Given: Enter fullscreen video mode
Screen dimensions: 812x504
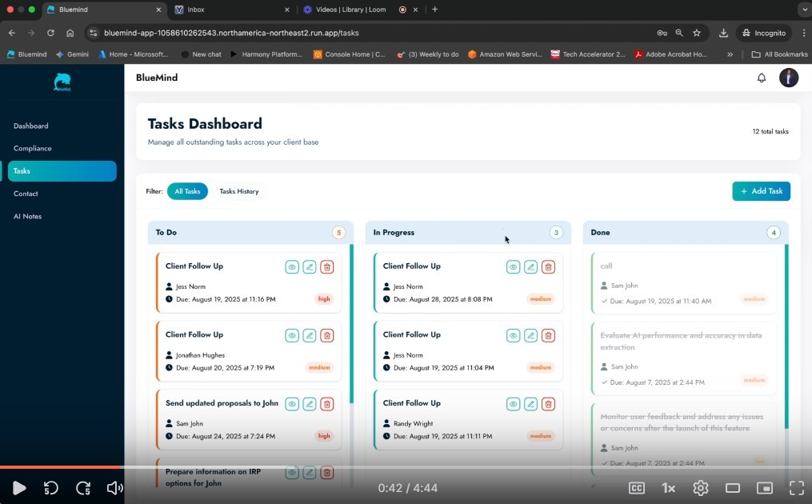Looking at the screenshot, I should 797,488.
